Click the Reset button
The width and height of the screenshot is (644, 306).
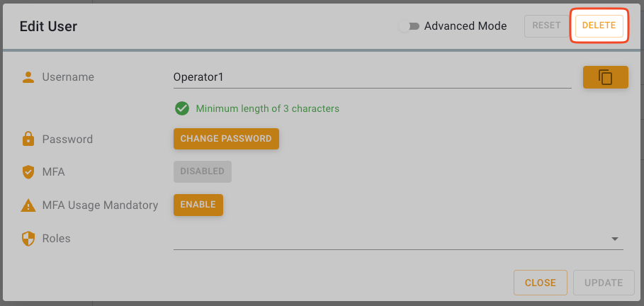tap(546, 26)
